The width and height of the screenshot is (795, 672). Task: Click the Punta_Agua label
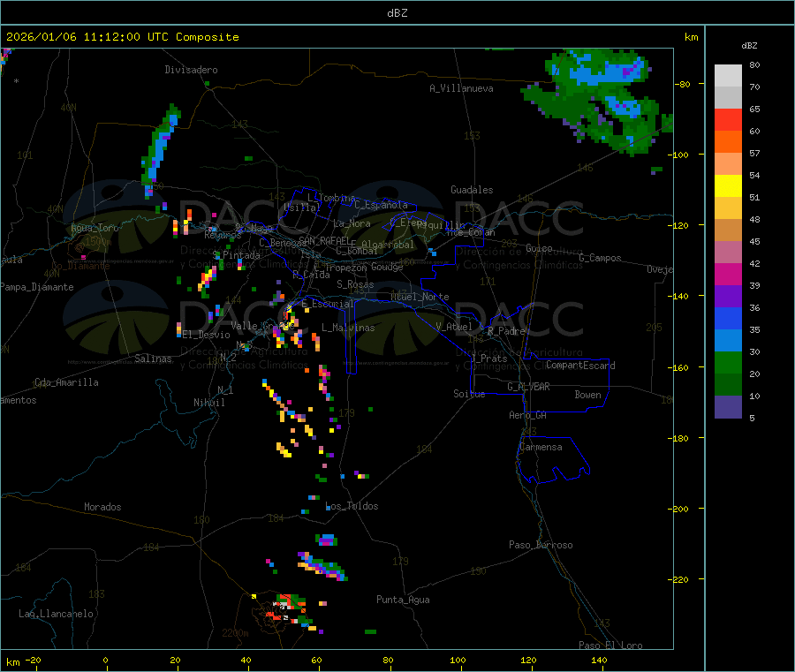(x=403, y=600)
